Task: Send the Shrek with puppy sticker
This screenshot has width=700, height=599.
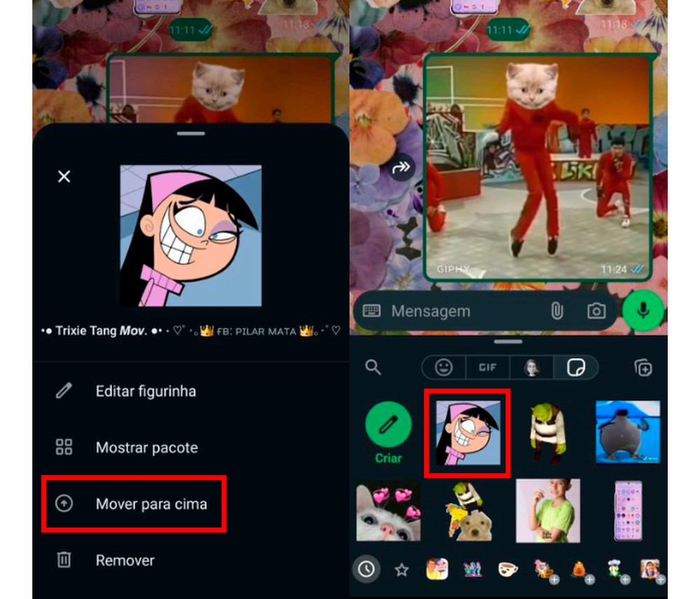Action: tap(468, 512)
